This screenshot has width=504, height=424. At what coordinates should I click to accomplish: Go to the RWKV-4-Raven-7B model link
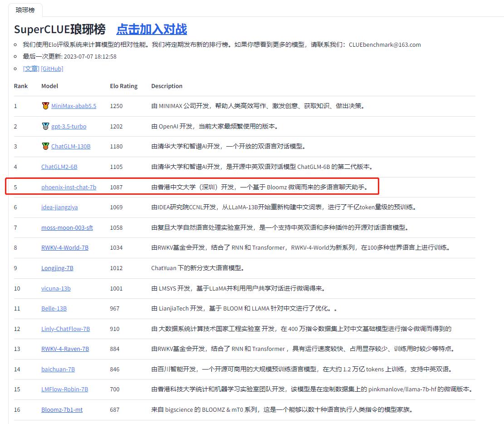(65, 349)
